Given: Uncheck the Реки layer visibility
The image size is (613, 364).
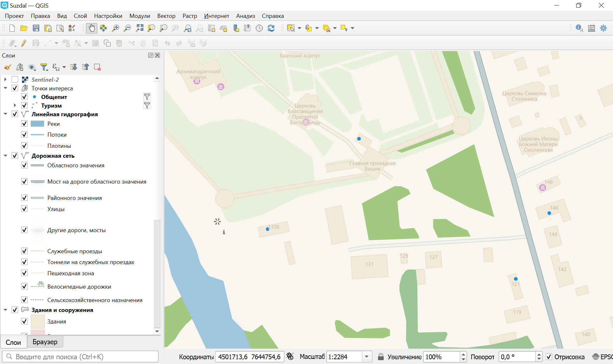Looking at the screenshot, I should [x=24, y=124].
